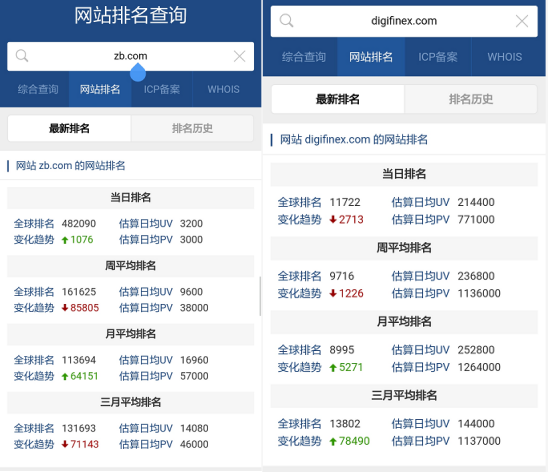This screenshot has width=549, height=472.
Task: Click zb.com weekly global rank 161625
Action: [79, 292]
